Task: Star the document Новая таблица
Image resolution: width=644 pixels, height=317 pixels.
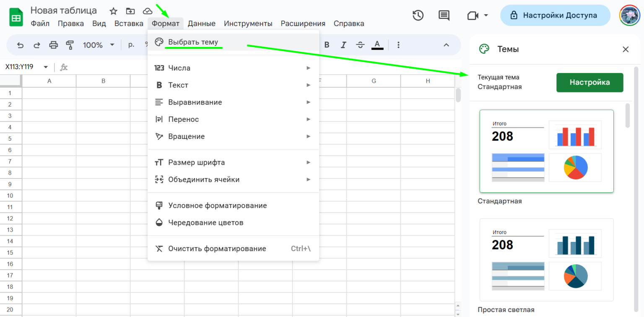Action: (x=113, y=11)
